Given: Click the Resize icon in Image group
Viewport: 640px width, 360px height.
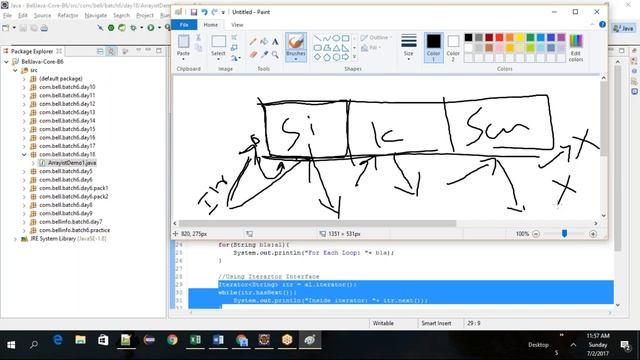Looking at the screenshot, I should pos(234,48).
